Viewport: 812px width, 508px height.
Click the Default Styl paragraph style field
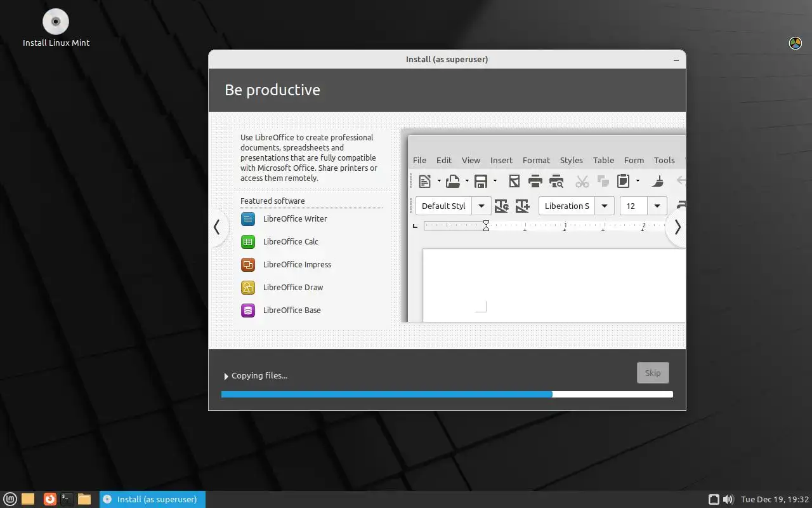click(x=444, y=206)
